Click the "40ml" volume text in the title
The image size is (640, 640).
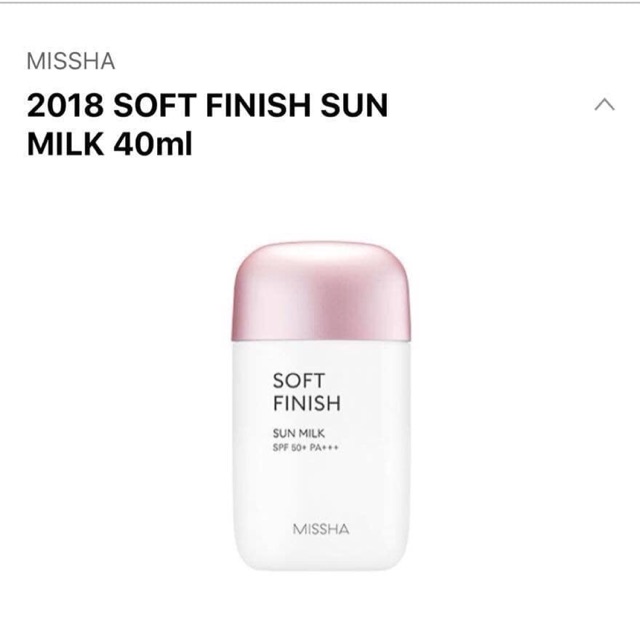coord(153,144)
